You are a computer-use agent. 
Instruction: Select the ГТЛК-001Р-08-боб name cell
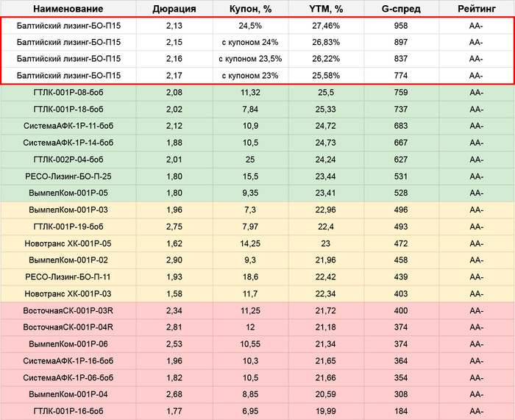[x=68, y=93]
